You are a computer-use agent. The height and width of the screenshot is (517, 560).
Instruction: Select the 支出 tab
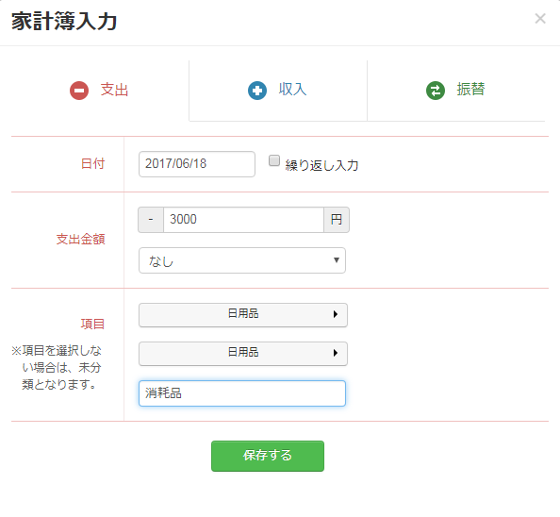point(100,91)
